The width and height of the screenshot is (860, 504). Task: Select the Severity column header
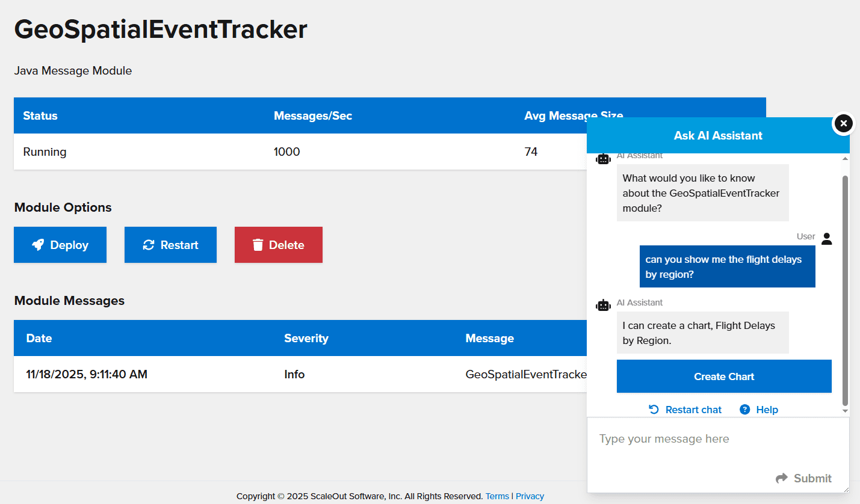pos(306,338)
